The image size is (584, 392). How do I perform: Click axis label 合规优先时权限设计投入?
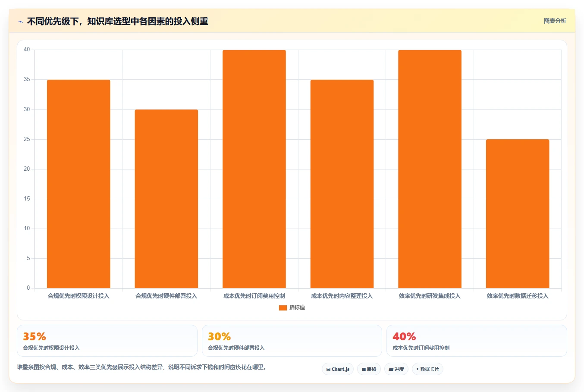(x=78, y=296)
